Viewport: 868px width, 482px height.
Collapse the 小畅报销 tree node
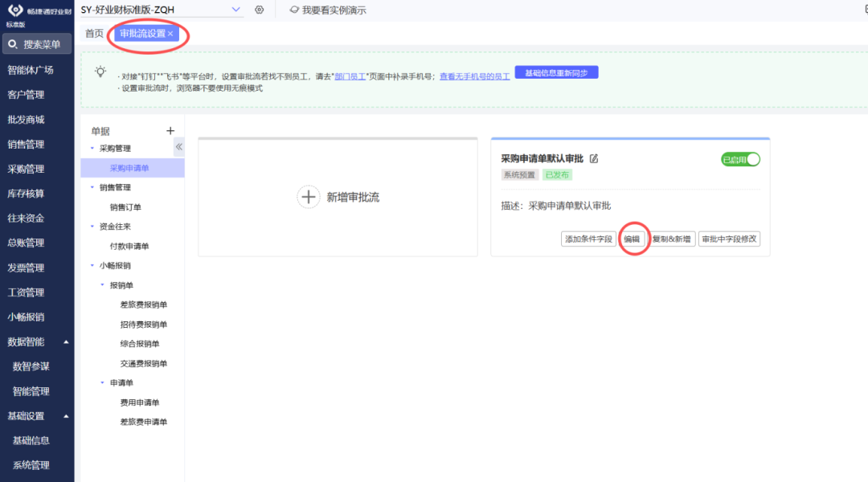click(x=92, y=266)
